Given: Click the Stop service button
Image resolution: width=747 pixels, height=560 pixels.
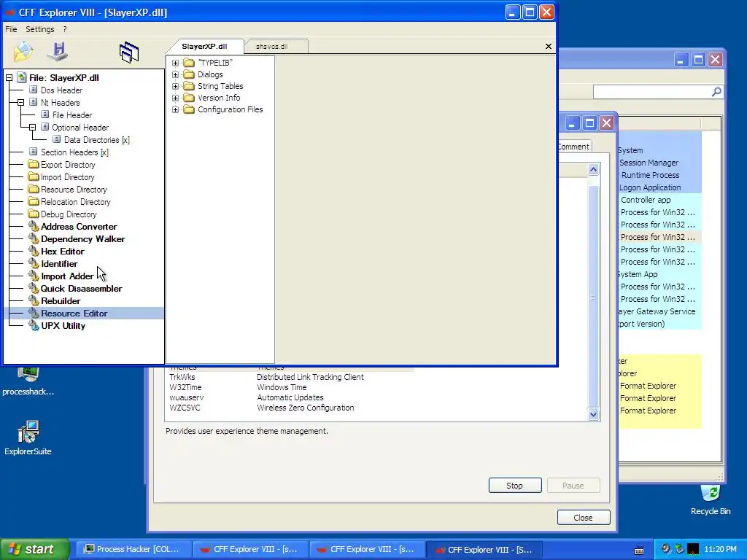Looking at the screenshot, I should point(515,485).
